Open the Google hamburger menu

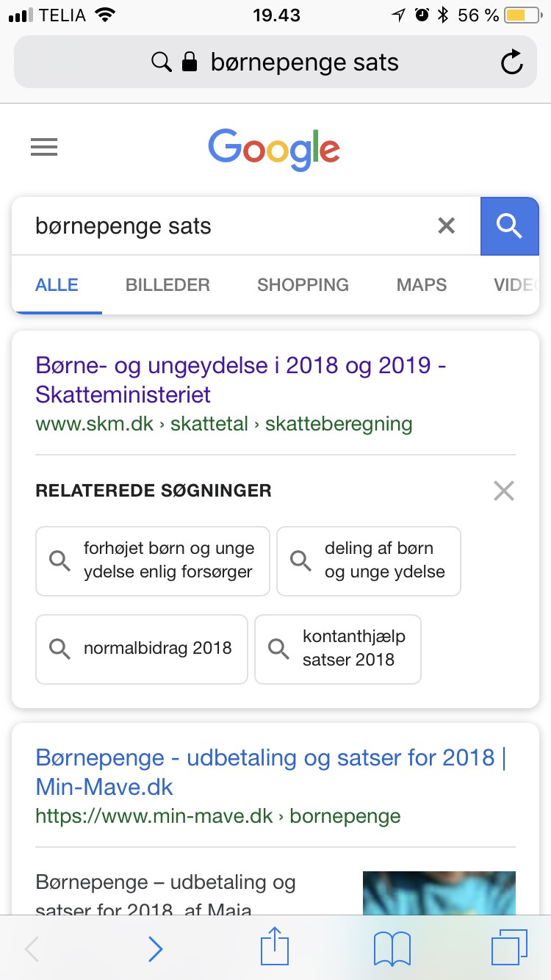pyautogui.click(x=44, y=148)
